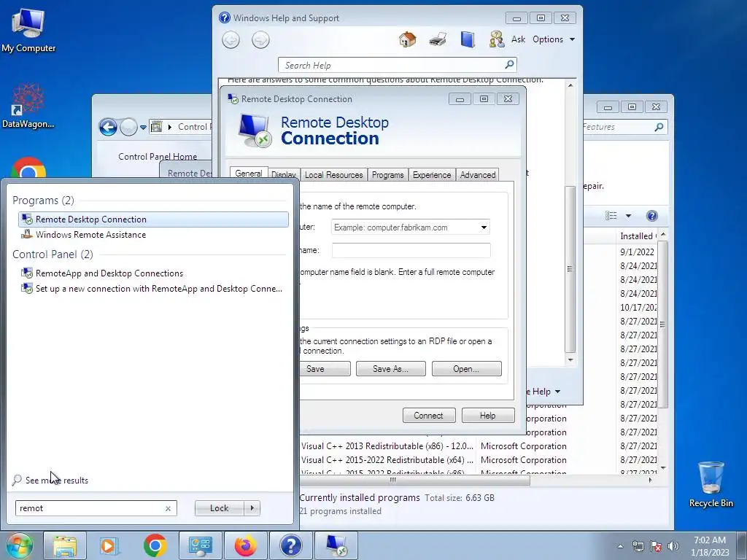Image resolution: width=747 pixels, height=560 pixels.
Task: Open RemoteApp and Desktop Connections result
Action: click(x=153, y=273)
